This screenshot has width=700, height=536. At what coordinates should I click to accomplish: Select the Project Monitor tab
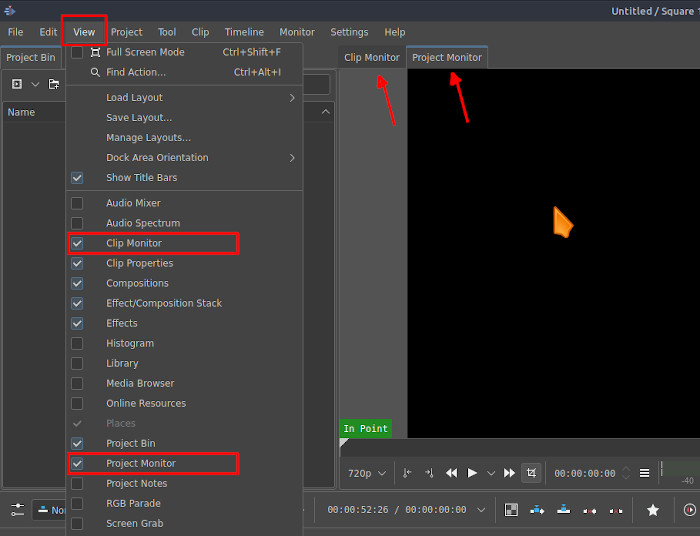point(446,58)
